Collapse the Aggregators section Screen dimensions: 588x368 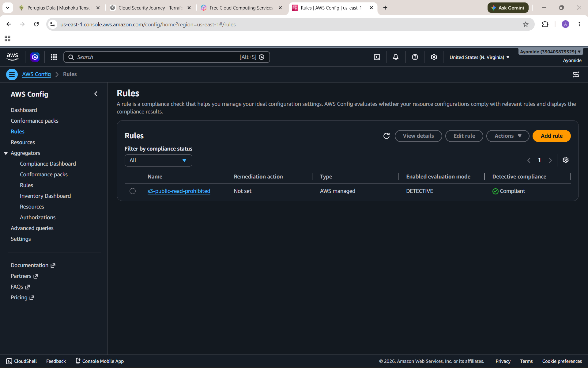[6, 153]
